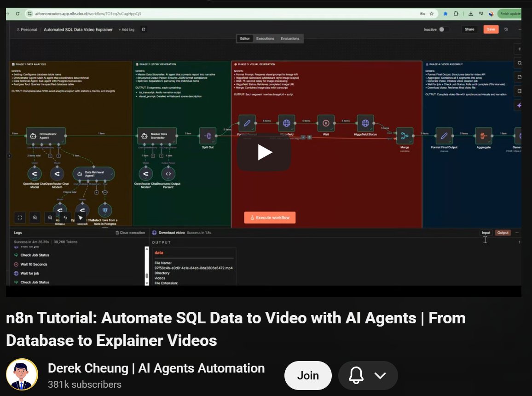532x396 pixels.
Task: Click the Logs panel vertical scrollbar
Action: [x=147, y=266]
